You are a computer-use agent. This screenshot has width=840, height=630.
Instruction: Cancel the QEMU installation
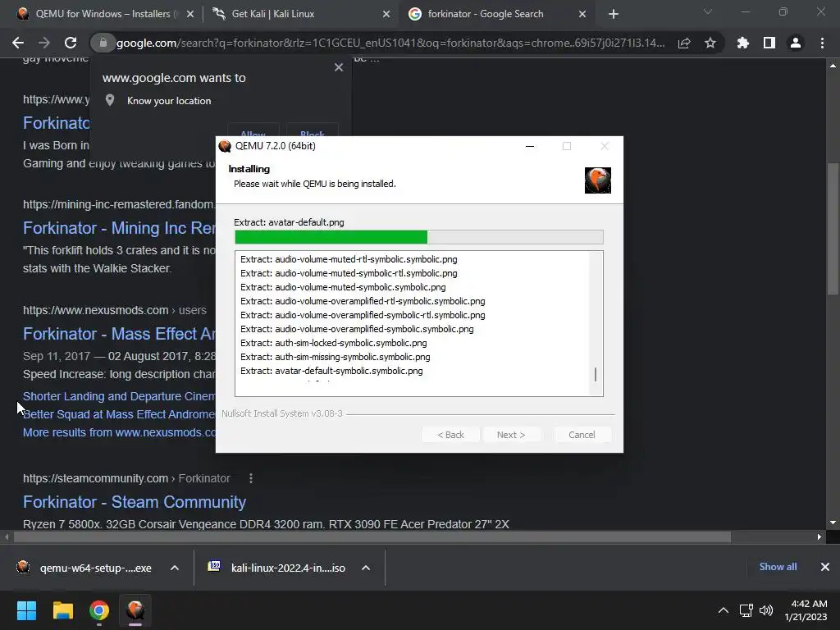582,435
